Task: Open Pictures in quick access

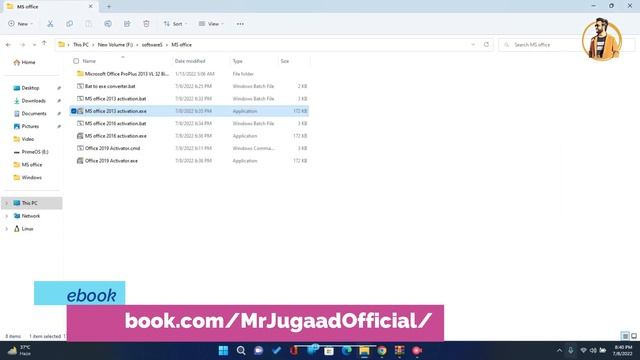Action: 27,127
